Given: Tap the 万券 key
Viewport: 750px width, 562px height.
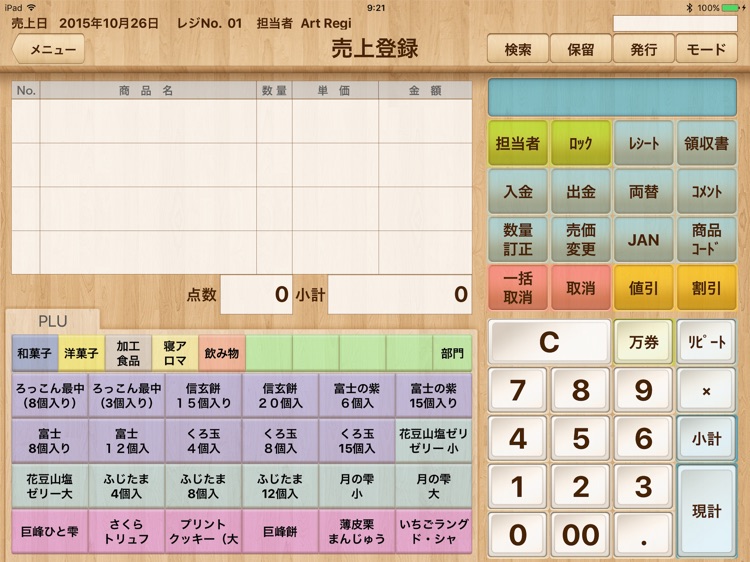Looking at the screenshot, I should pyautogui.click(x=643, y=342).
